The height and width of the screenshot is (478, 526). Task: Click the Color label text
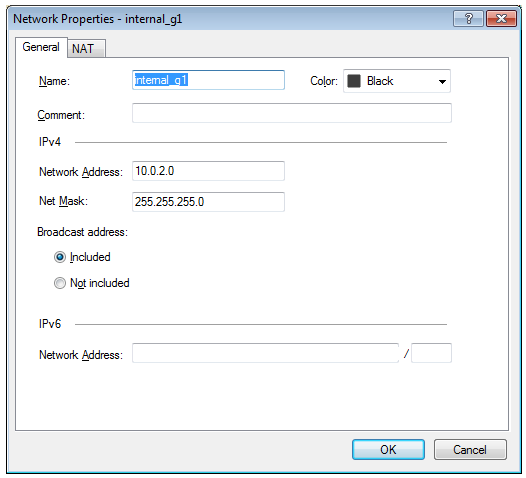[324, 81]
